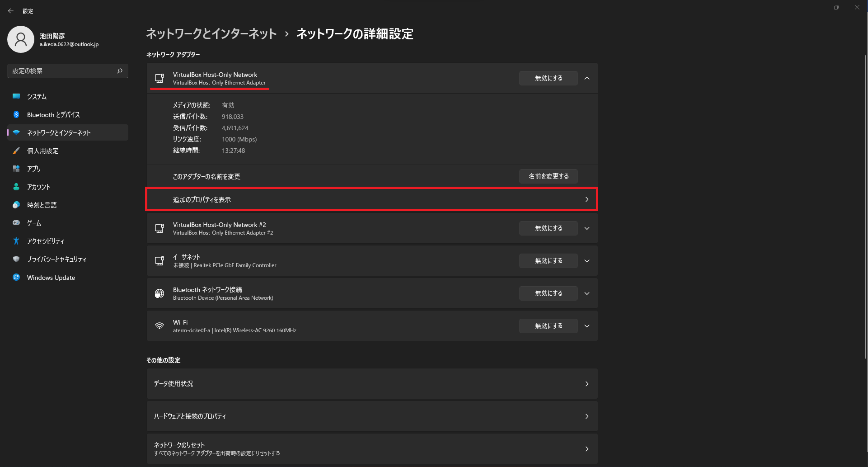
Task: Click the 名前を変更する button
Action: [548, 176]
